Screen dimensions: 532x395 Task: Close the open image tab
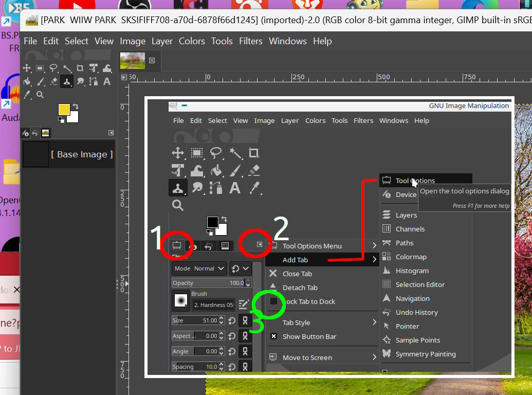(152, 61)
